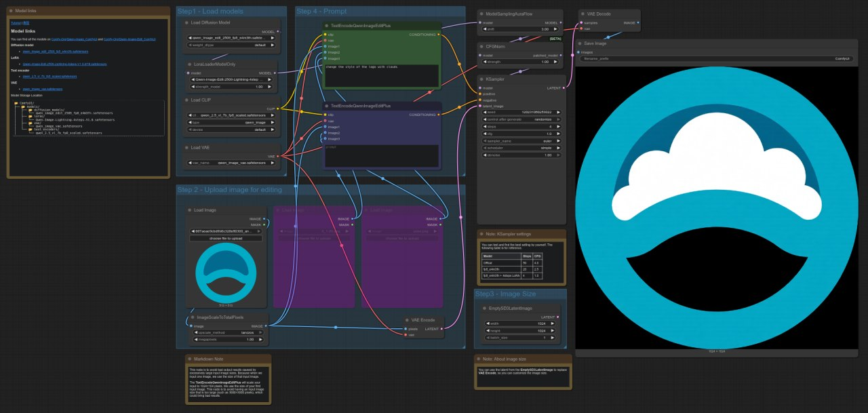Click the samples input port on VAE Decode
Screen dimensions: 868x413
pos(581,22)
